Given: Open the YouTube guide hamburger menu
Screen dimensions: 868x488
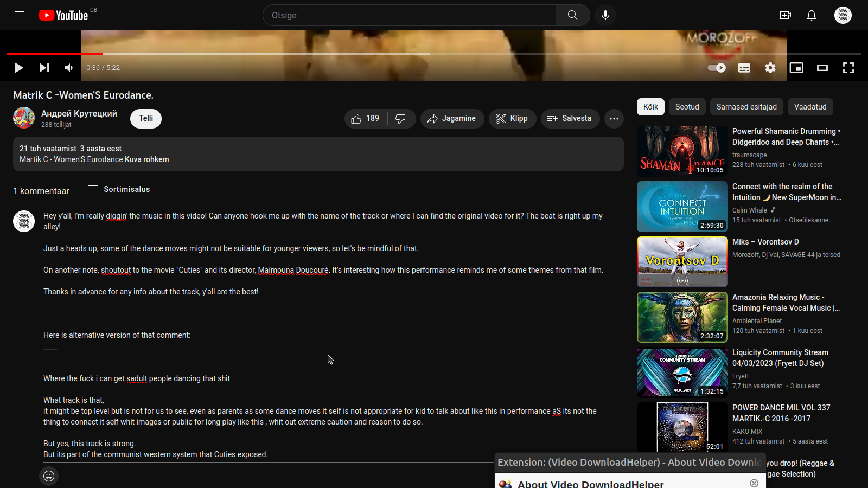Looking at the screenshot, I should [x=20, y=15].
